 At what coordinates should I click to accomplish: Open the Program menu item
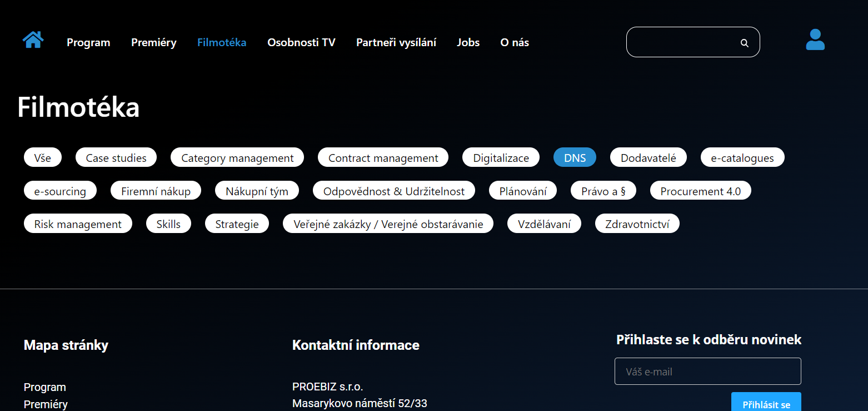click(88, 42)
